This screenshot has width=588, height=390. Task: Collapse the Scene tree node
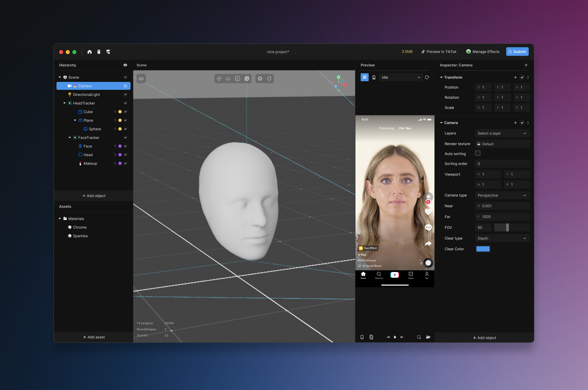60,77
